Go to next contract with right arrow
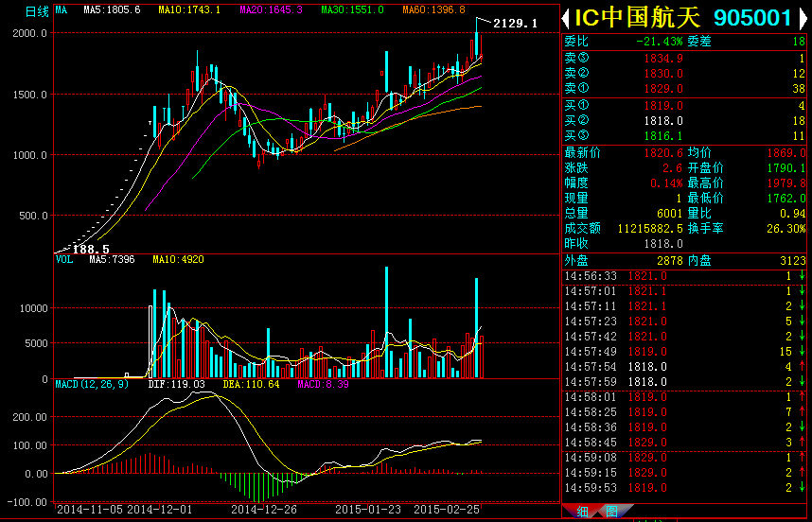This screenshot has height=522, width=812. click(803, 19)
